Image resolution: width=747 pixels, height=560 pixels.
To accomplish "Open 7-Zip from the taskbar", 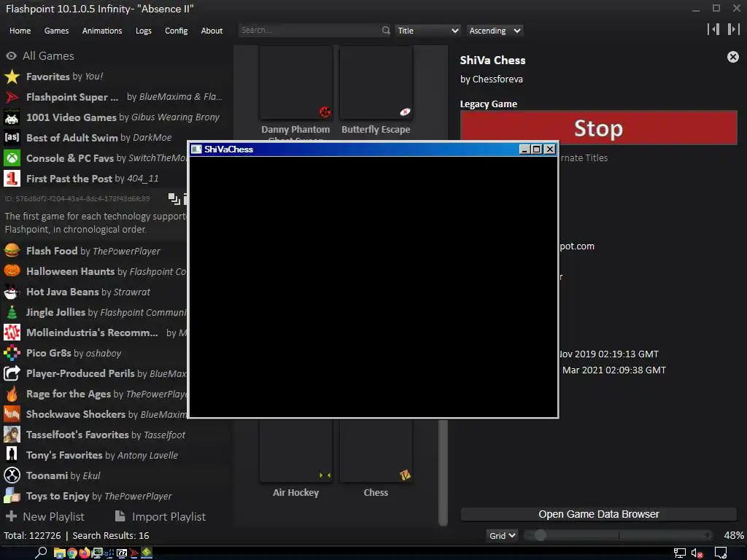I will click(x=122, y=553).
